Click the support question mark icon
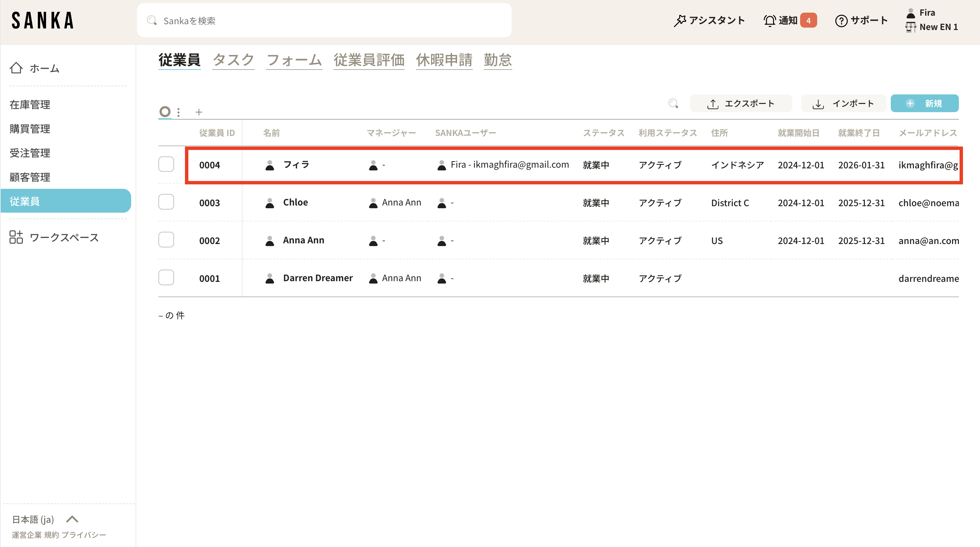Screen dimensions: 980x547 click(x=841, y=20)
